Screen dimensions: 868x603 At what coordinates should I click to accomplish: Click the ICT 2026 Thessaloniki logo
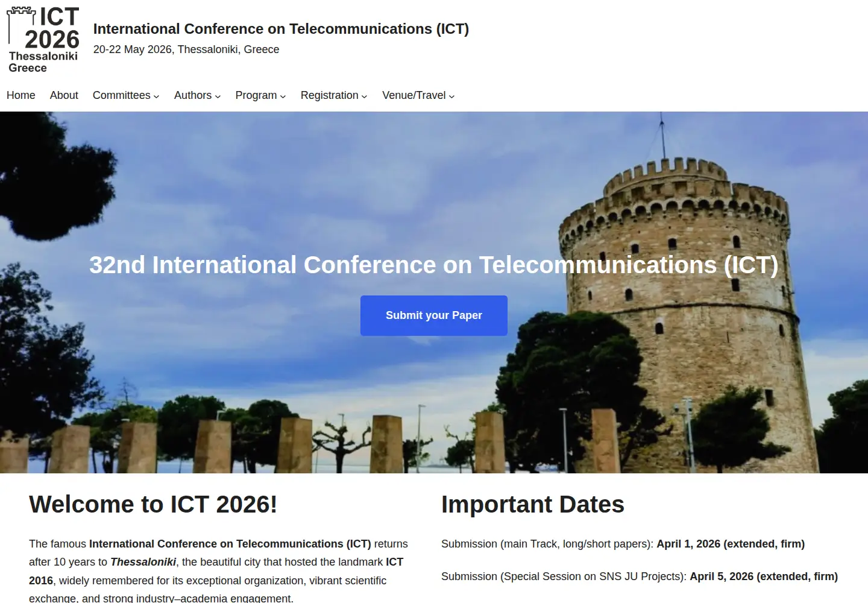43,40
